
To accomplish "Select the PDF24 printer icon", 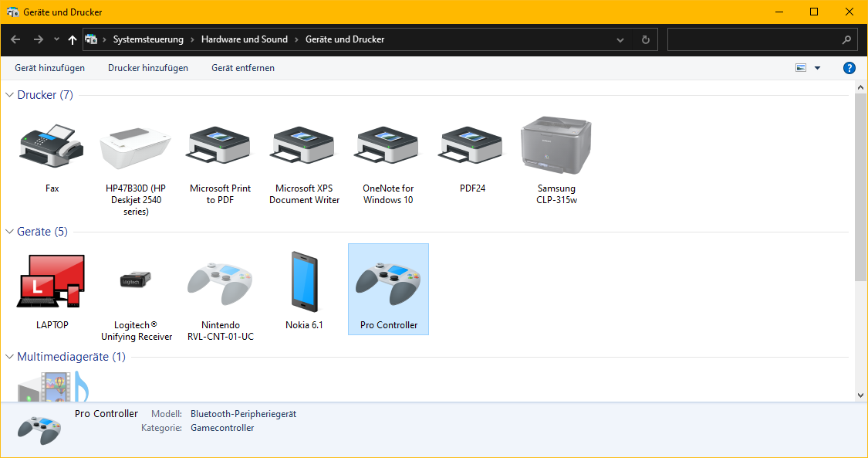I will tap(472, 146).
